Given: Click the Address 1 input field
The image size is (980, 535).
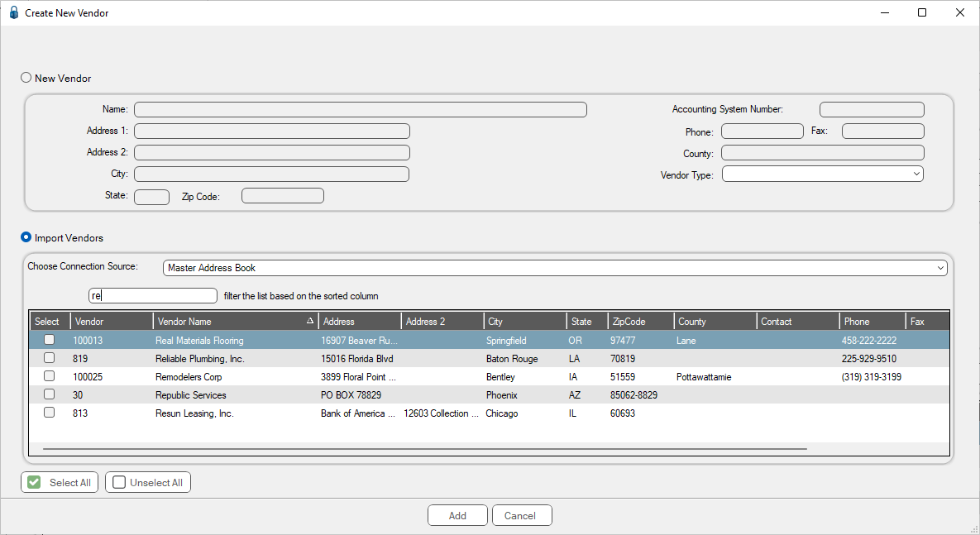Looking at the screenshot, I should 272,131.
